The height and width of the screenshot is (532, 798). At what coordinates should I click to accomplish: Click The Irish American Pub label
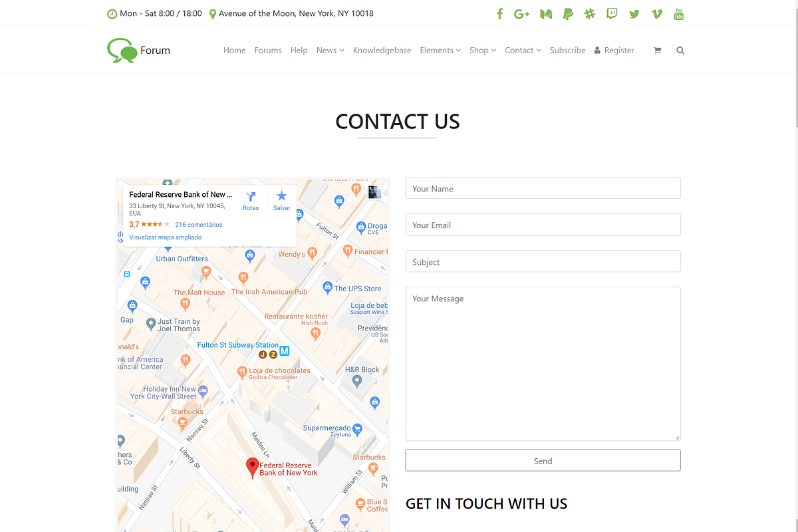[269, 292]
